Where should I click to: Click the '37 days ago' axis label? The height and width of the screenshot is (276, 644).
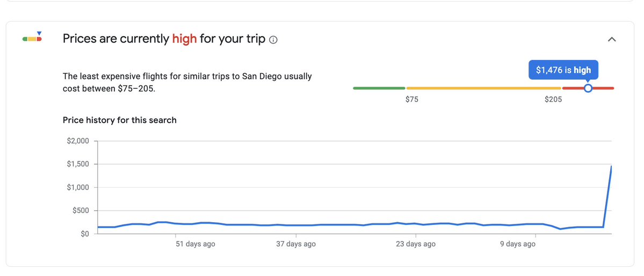point(296,244)
